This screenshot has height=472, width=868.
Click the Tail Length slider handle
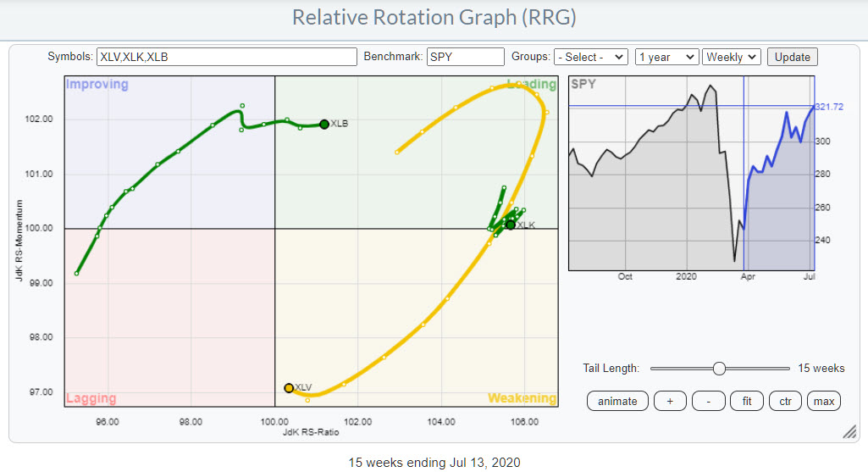click(x=719, y=369)
